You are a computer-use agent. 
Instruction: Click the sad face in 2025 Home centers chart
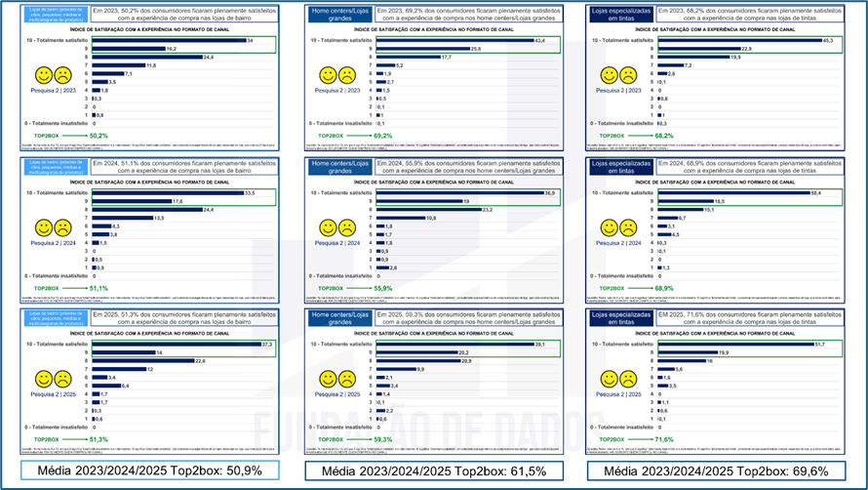[345, 380]
